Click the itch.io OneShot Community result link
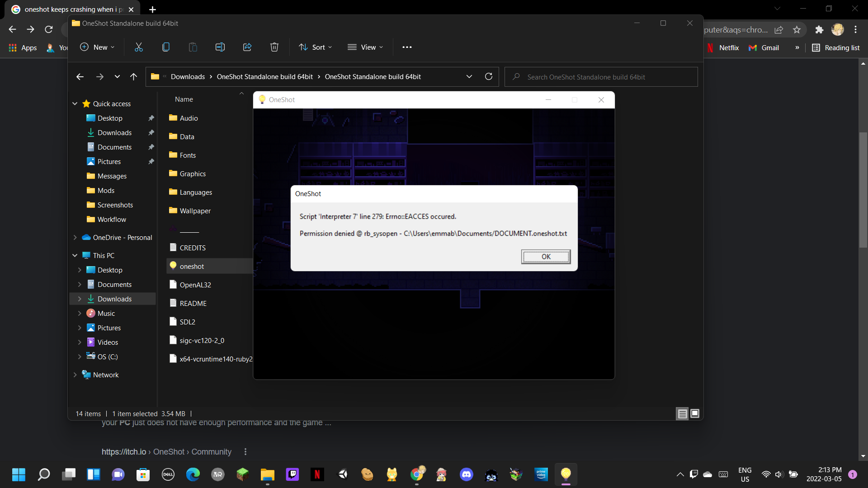The height and width of the screenshot is (488, 868). tap(166, 452)
